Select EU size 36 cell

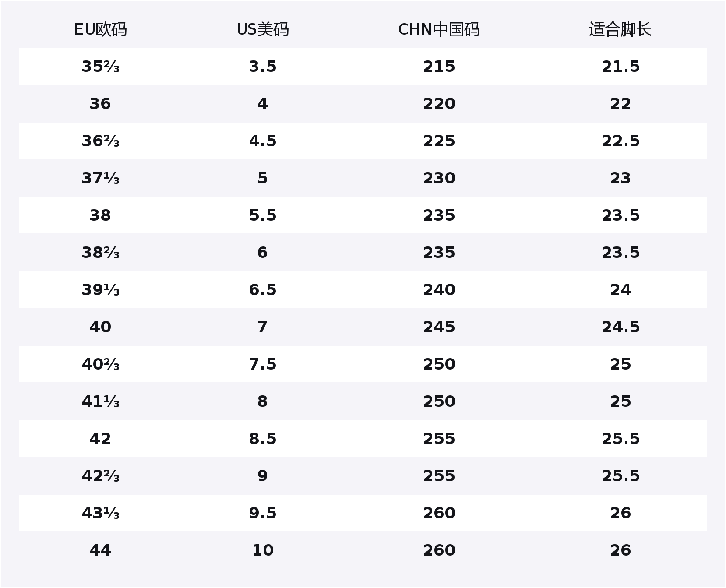click(x=100, y=104)
